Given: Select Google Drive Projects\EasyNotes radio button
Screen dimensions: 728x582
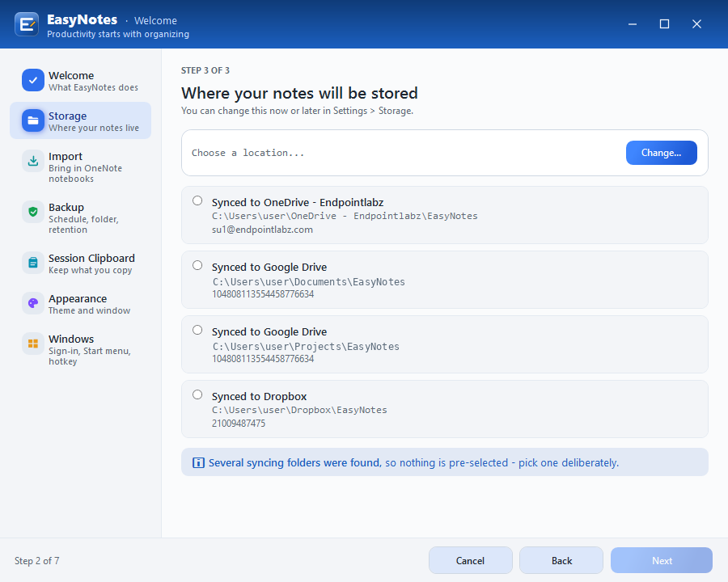Looking at the screenshot, I should [x=197, y=330].
